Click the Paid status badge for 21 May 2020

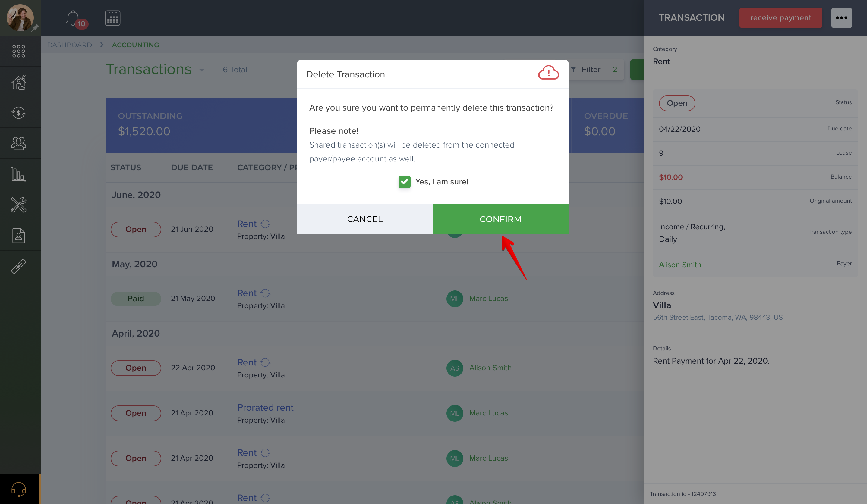[136, 299]
